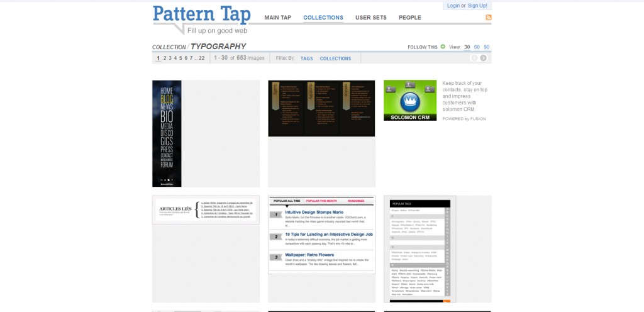Go to next page arrow

(484, 58)
